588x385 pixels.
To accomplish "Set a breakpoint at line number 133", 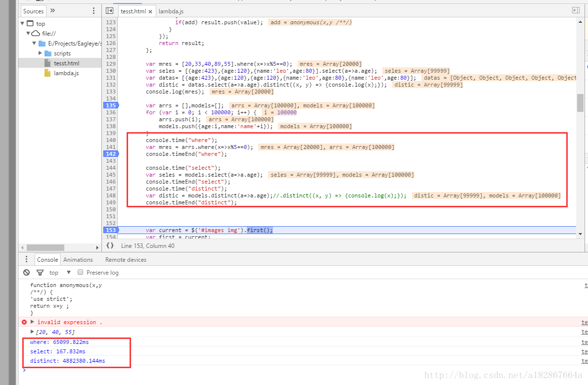I will point(111,92).
